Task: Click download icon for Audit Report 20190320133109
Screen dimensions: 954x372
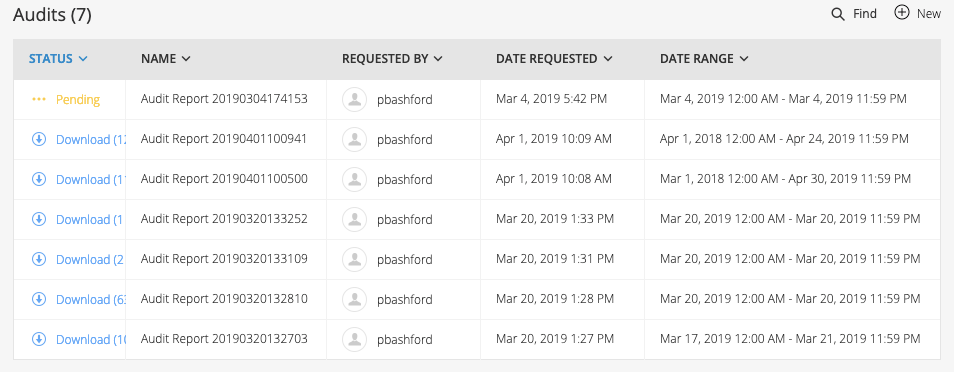Action: [39, 259]
